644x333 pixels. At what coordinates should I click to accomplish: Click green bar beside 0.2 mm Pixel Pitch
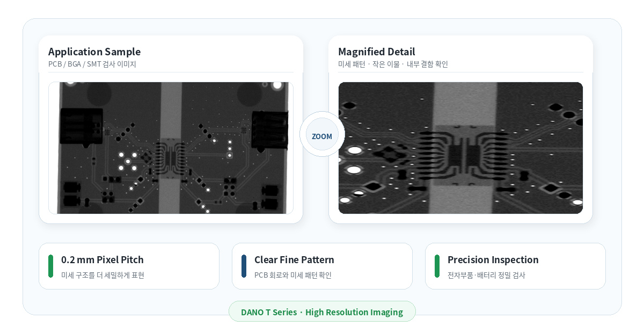[x=50, y=266]
